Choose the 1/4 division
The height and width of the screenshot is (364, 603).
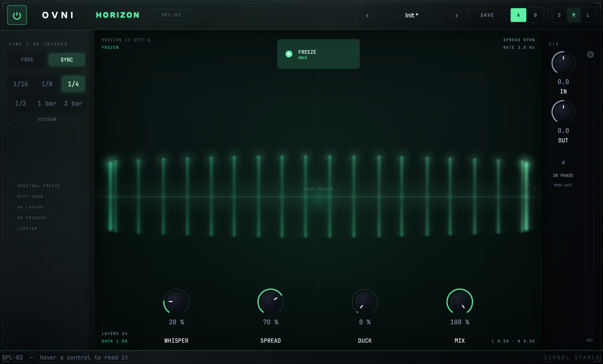click(73, 84)
